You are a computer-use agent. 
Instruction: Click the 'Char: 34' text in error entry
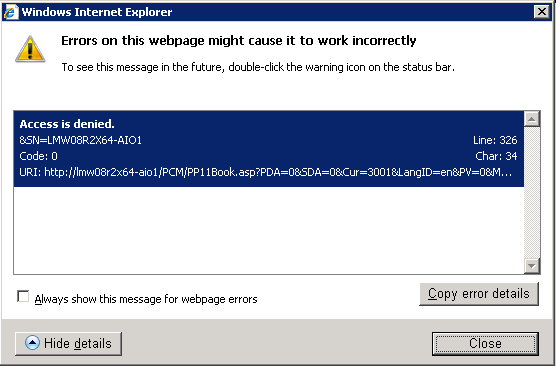coord(496,156)
